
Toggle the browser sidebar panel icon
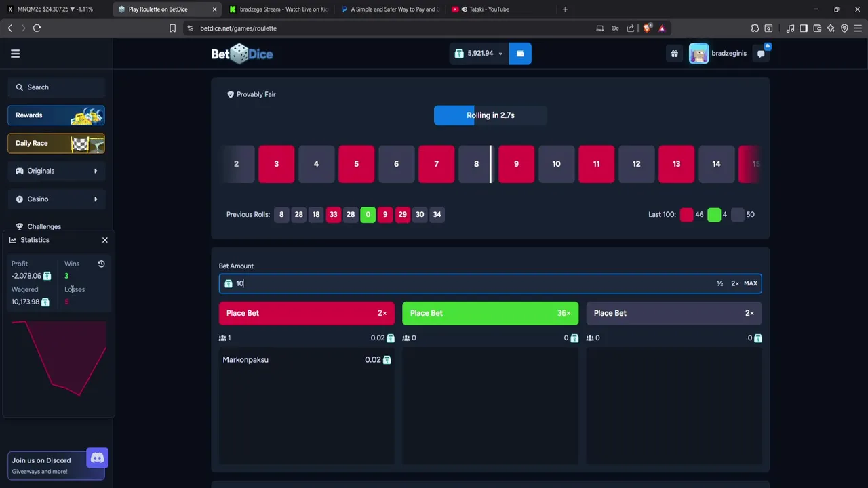[x=804, y=28]
